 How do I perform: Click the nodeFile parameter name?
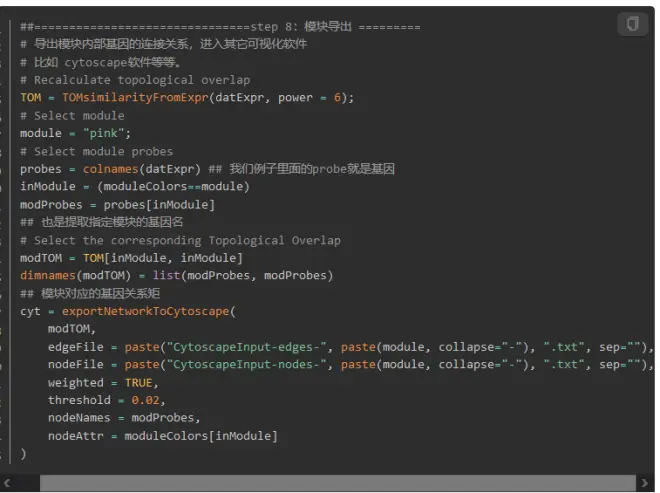[75, 365]
